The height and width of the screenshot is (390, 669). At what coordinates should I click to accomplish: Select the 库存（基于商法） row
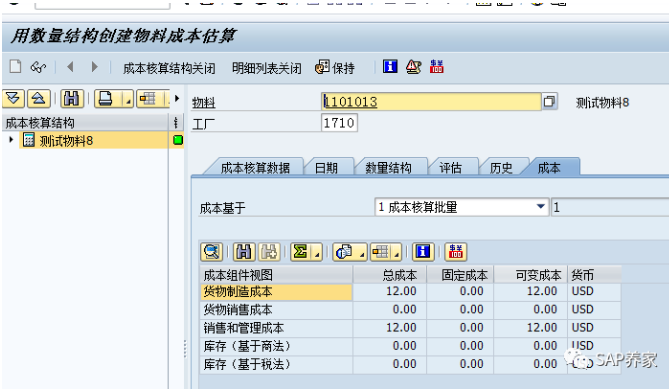coord(276,346)
